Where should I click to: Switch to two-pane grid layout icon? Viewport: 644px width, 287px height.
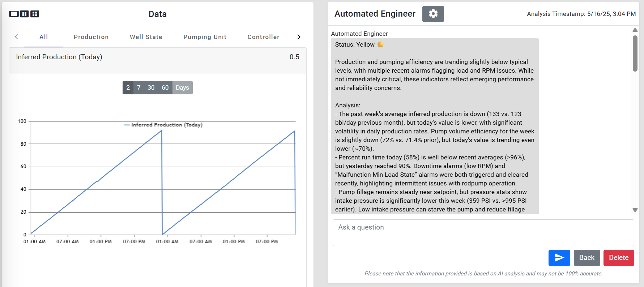coord(24,14)
